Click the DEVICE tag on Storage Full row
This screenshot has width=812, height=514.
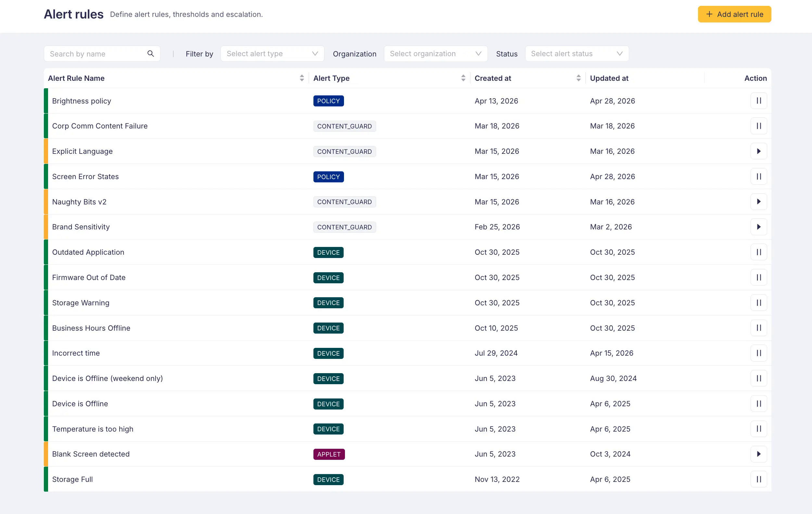click(328, 479)
